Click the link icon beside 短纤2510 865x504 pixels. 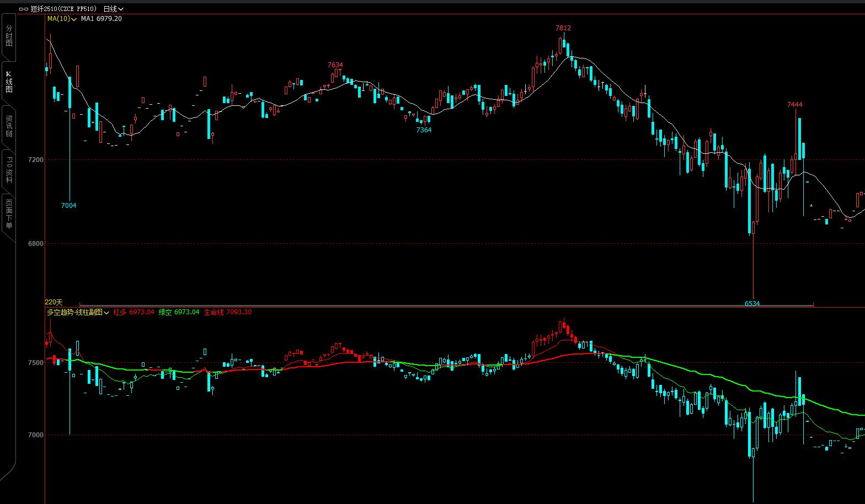pyautogui.click(x=24, y=9)
